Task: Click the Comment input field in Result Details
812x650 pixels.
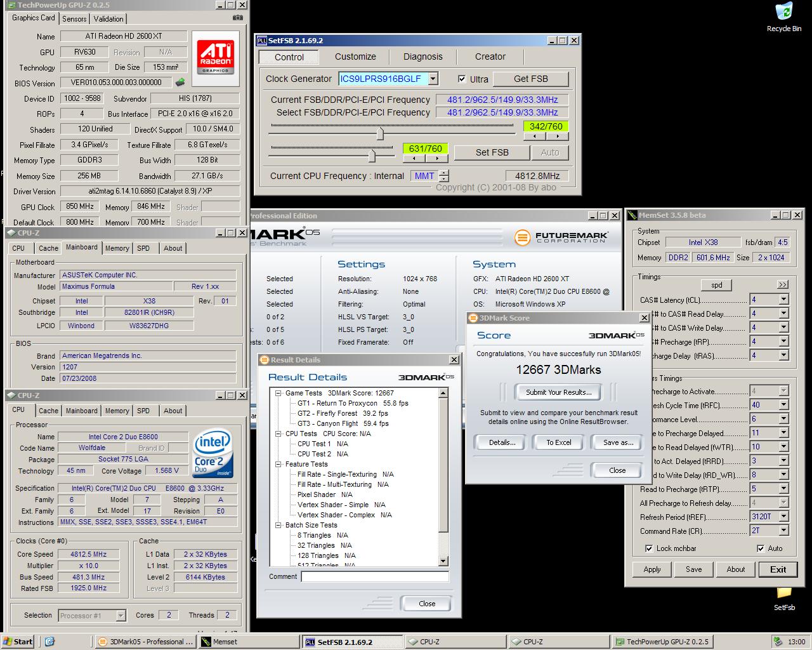Action: (x=375, y=577)
